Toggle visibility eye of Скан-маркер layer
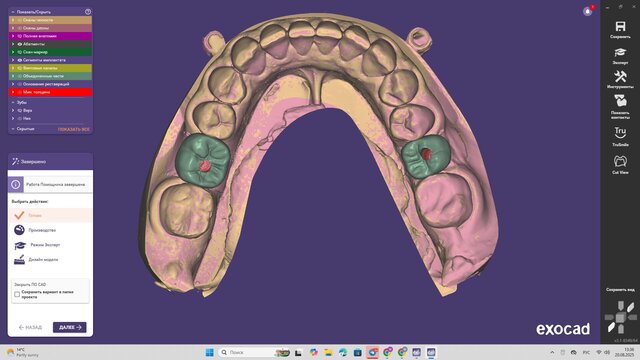This screenshot has width=640, height=360. click(20, 52)
